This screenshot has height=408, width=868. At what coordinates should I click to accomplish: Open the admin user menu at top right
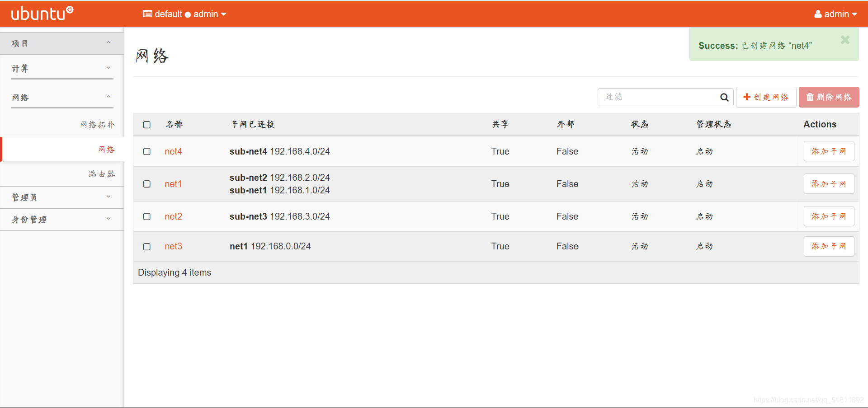coord(836,14)
